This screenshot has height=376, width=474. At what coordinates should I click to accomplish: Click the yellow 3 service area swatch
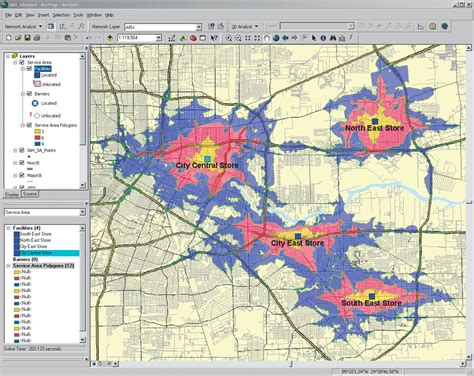coord(37,131)
